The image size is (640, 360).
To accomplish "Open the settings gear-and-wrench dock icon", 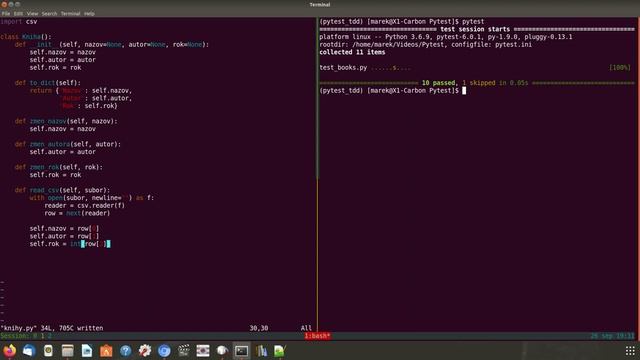I will (145, 351).
